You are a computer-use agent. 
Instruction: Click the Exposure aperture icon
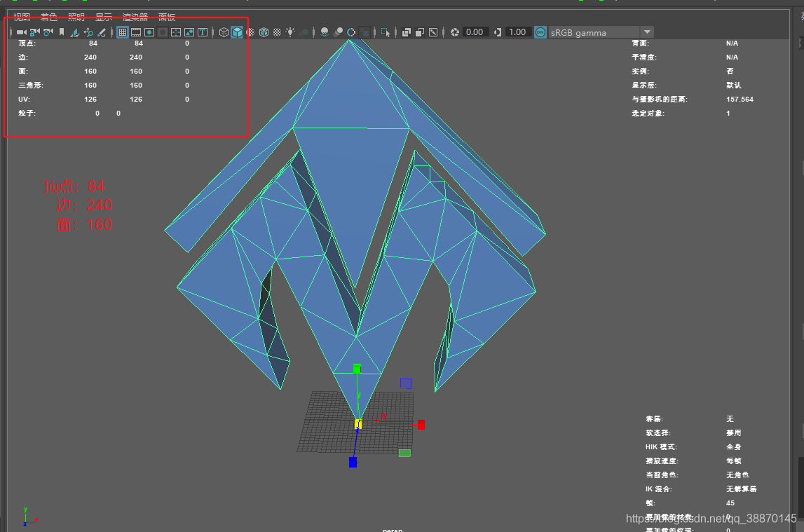point(455,32)
